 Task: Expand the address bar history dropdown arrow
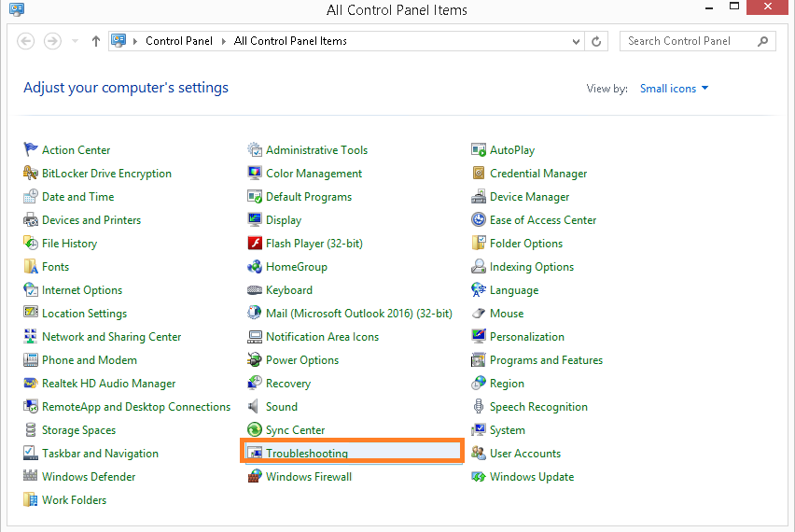576,41
